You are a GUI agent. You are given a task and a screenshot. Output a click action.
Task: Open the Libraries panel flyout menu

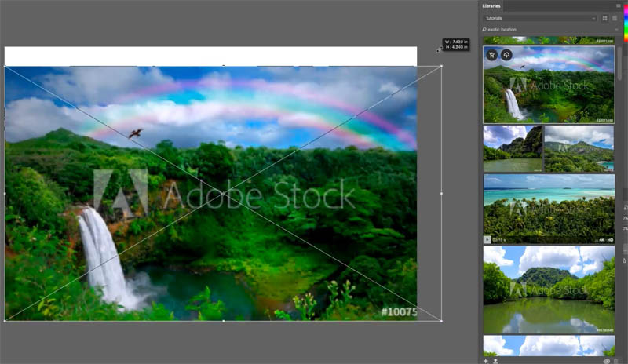coord(618,6)
